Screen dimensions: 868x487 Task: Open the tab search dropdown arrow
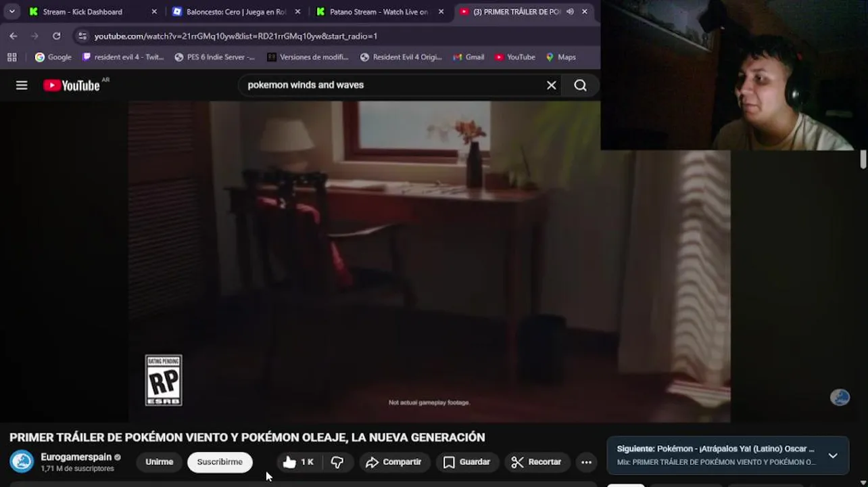[x=11, y=11]
